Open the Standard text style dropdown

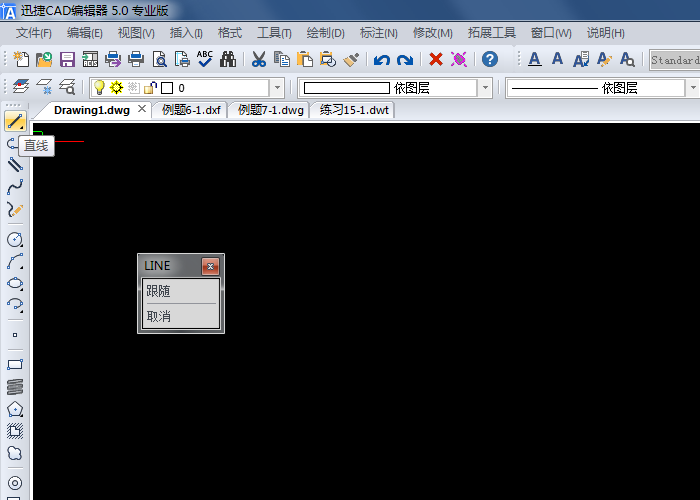point(675,60)
